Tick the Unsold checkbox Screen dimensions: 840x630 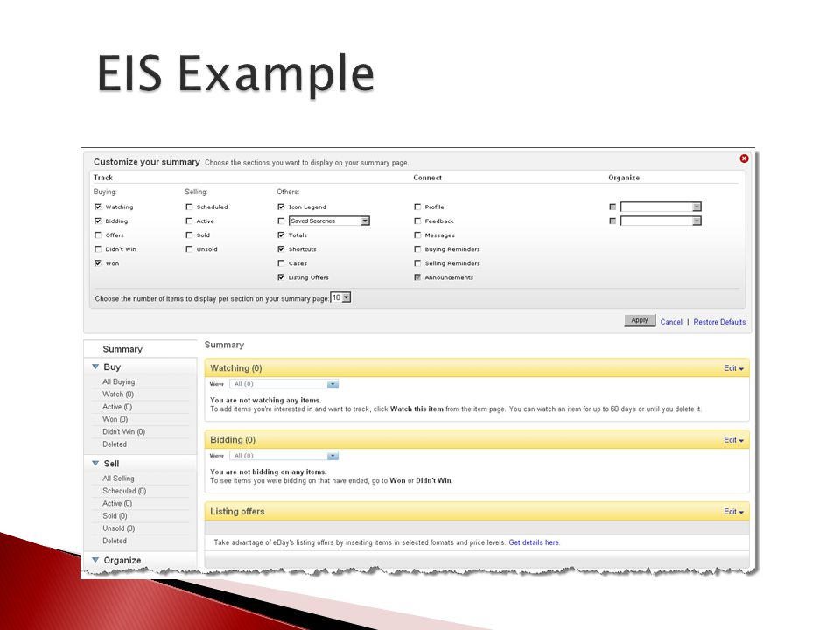(189, 249)
